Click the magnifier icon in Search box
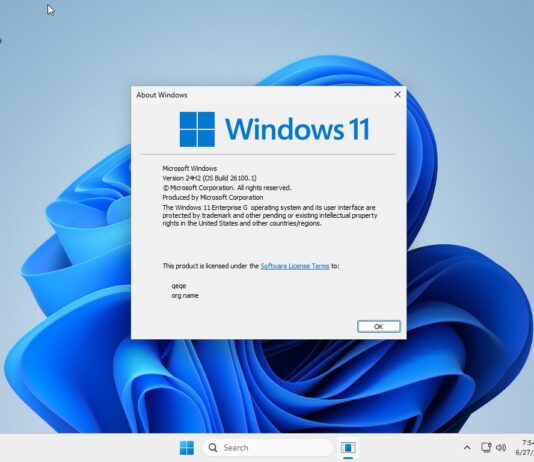The height and width of the screenshot is (462, 534). (213, 447)
